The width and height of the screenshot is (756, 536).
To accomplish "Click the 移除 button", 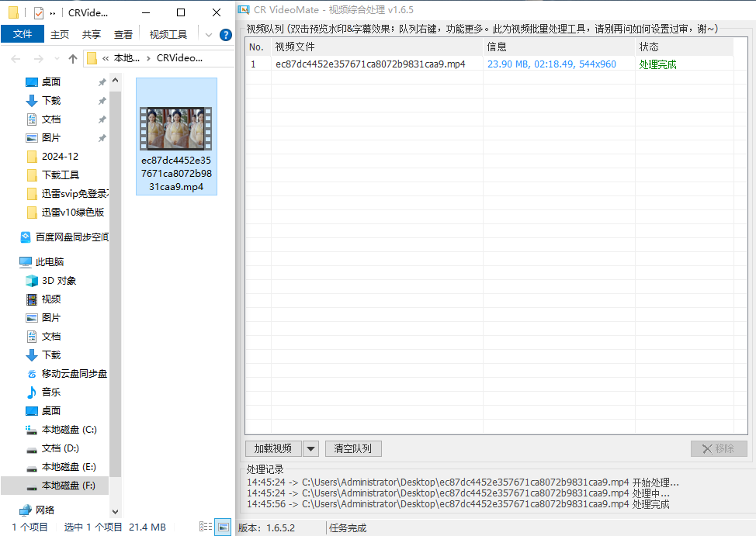I will (x=719, y=449).
